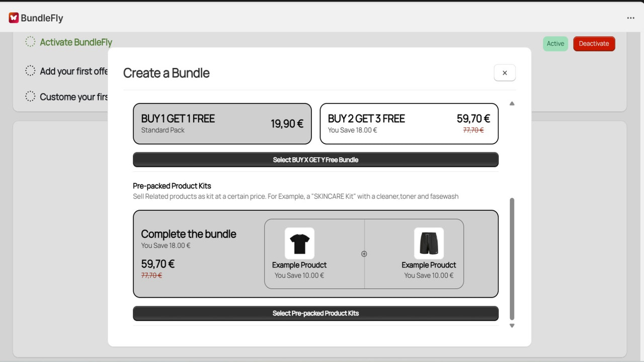Click Select BUY X GET Y Free Bundle button
This screenshot has width=644, height=362.
click(x=315, y=160)
